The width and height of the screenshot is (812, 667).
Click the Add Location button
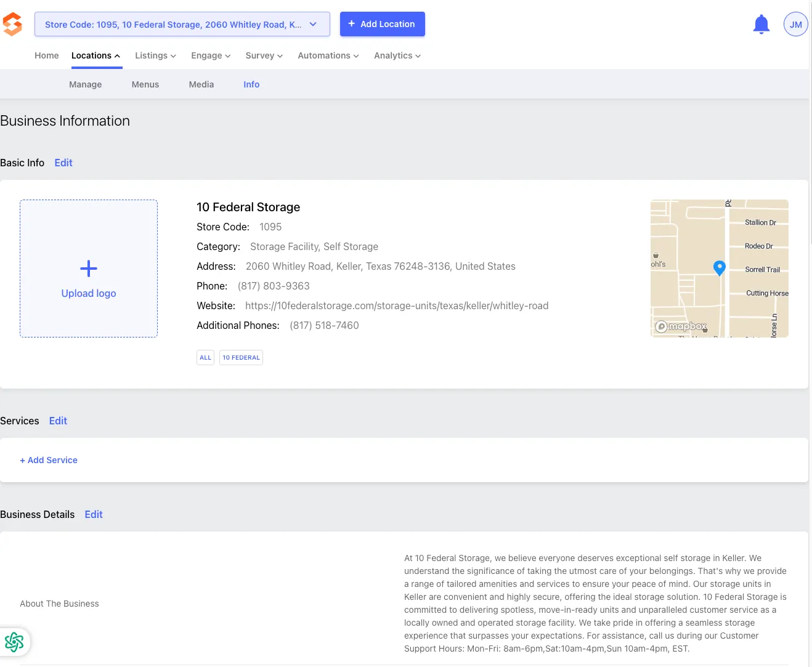(383, 24)
